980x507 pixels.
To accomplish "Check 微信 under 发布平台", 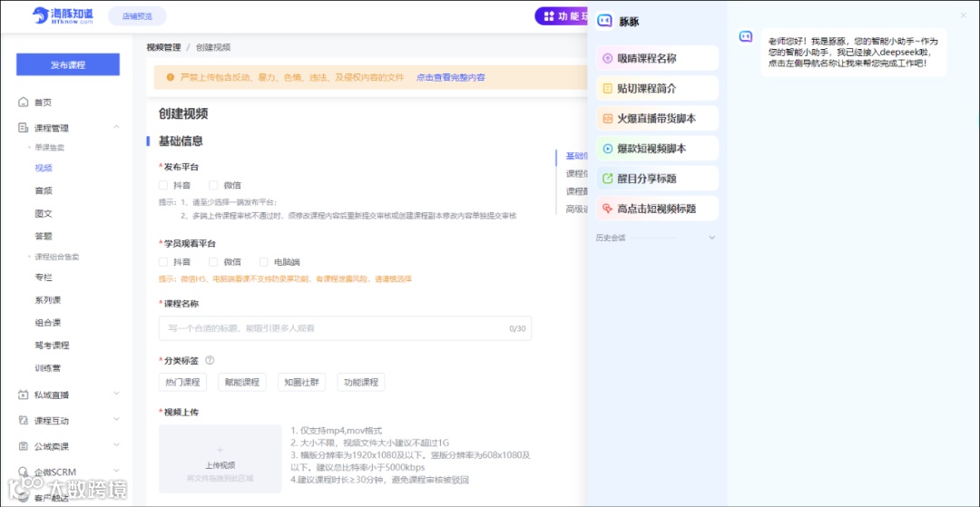I will [213, 185].
